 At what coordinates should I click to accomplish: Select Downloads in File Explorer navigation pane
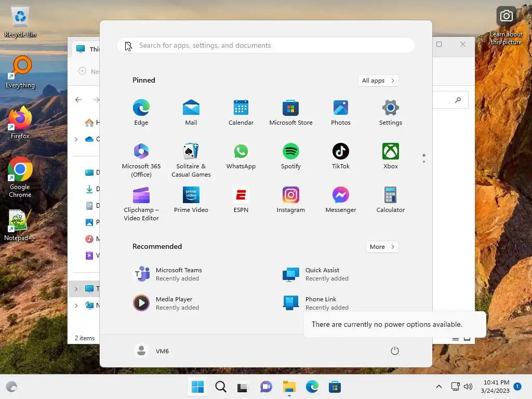click(x=91, y=189)
